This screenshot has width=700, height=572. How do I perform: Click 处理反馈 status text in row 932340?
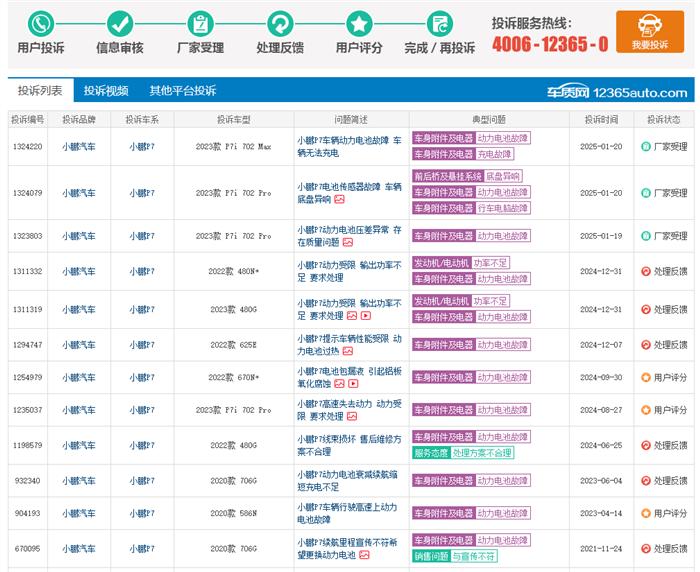point(670,480)
